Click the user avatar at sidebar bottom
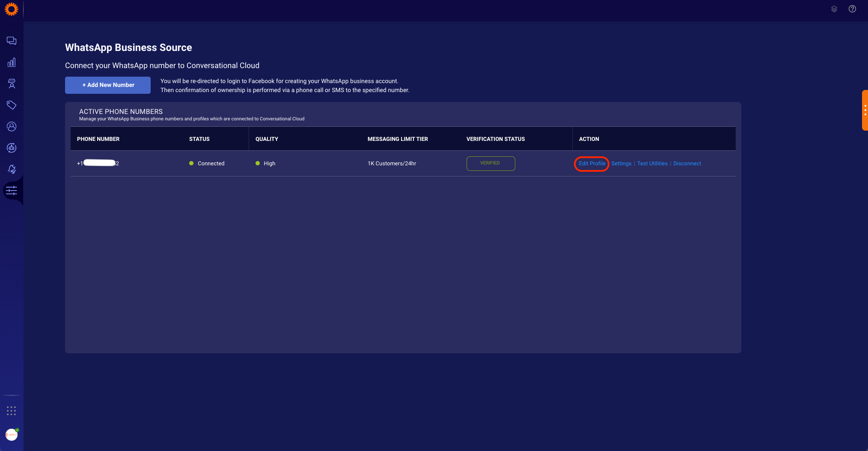 point(12,434)
